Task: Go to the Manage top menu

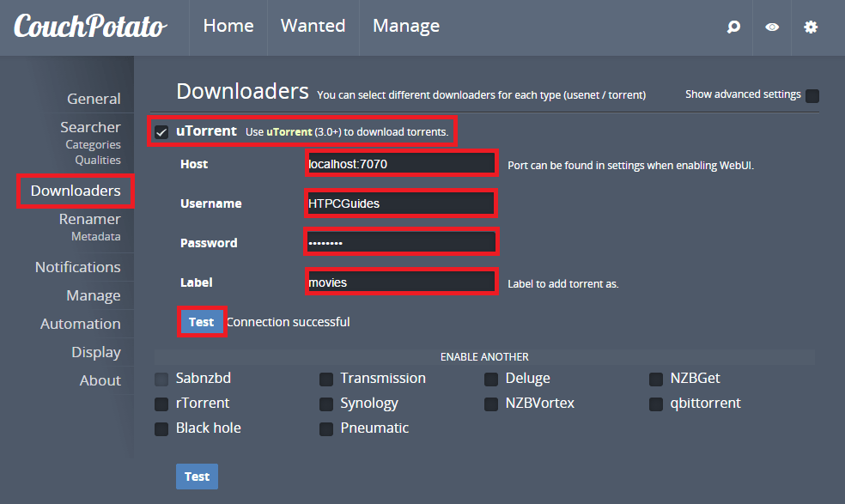Action: [405, 27]
